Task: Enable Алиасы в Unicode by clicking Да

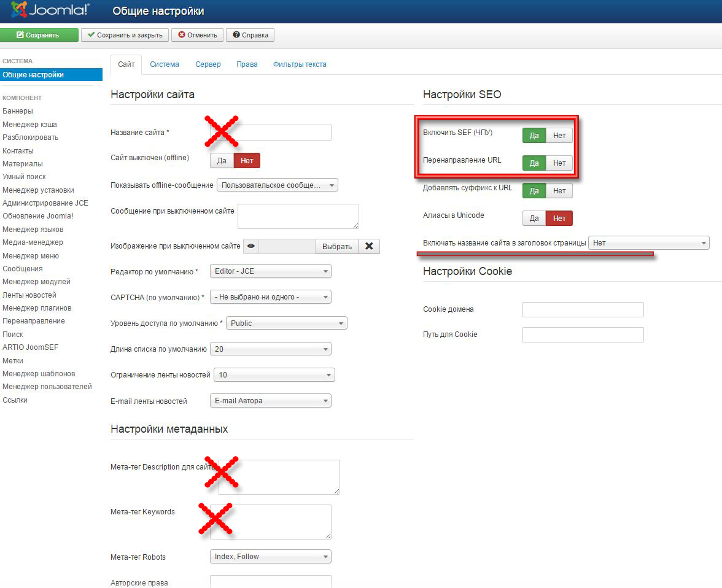Action: click(534, 218)
